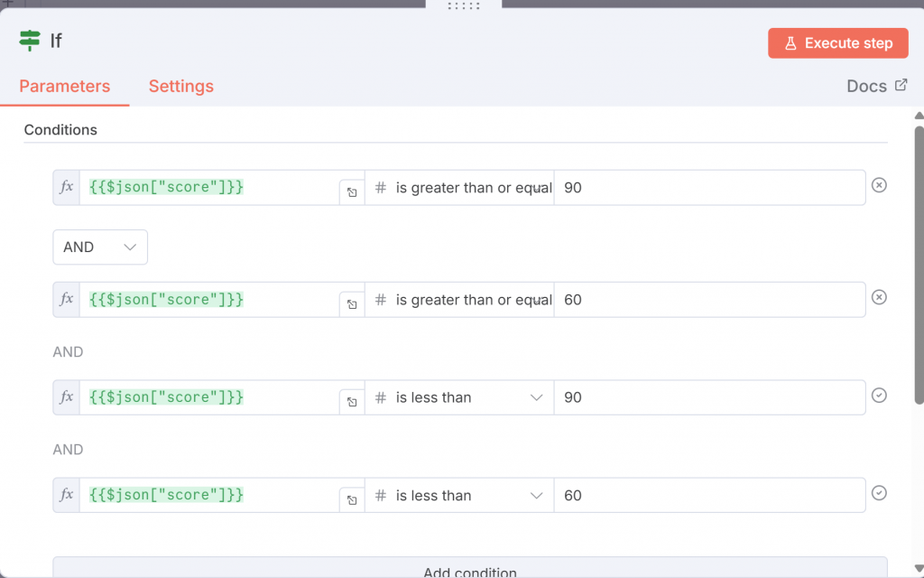Open the expression editor for the first condition
924x578 pixels.
[x=352, y=192]
